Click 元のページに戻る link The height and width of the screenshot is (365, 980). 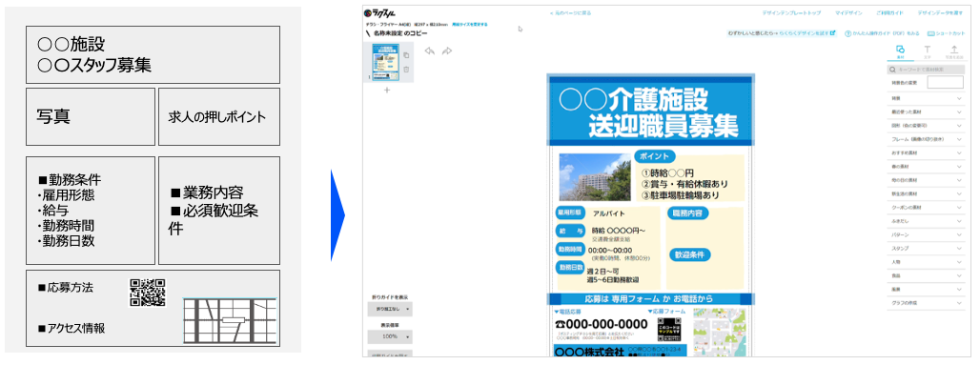(570, 12)
